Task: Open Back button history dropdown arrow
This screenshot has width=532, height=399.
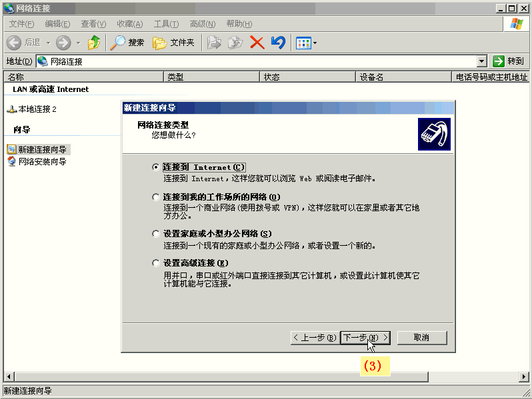Action: [48, 43]
